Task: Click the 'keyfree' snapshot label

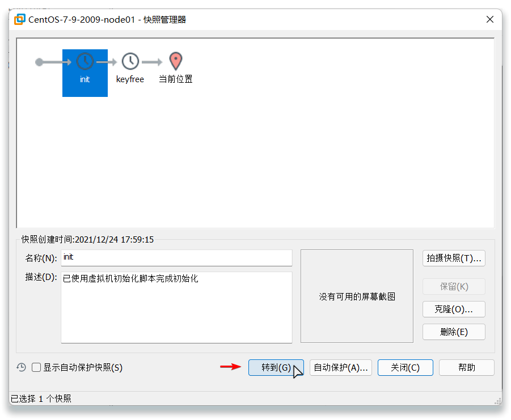Action: (130, 79)
